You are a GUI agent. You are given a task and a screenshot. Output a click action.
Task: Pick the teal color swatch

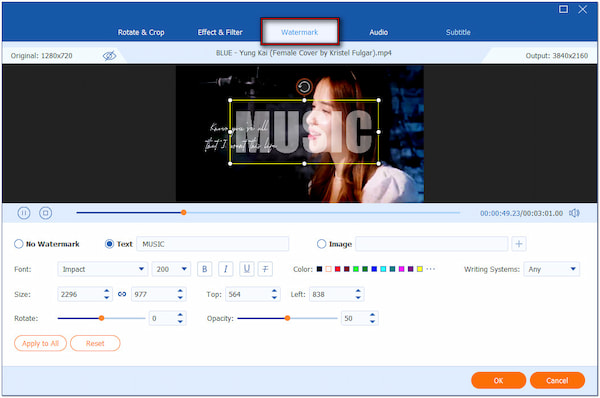392,269
